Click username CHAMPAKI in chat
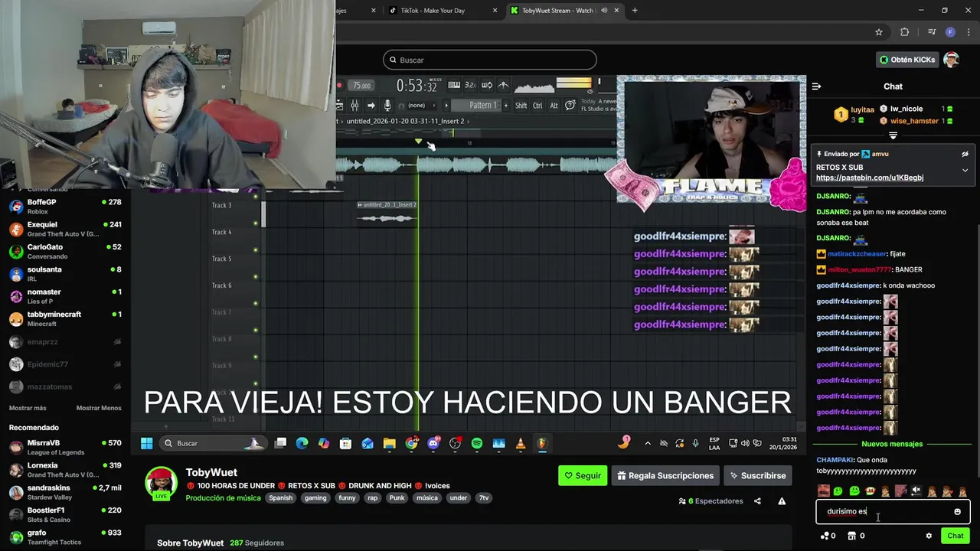This screenshot has width=980, height=551. [x=835, y=460]
